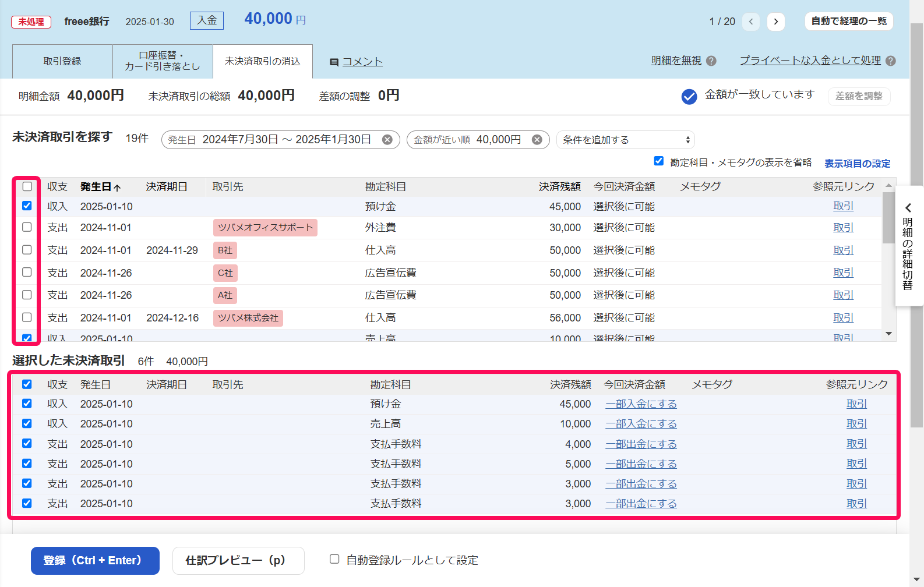
Task: Select 未決済取引の消込 tab
Action: pyautogui.click(x=263, y=61)
